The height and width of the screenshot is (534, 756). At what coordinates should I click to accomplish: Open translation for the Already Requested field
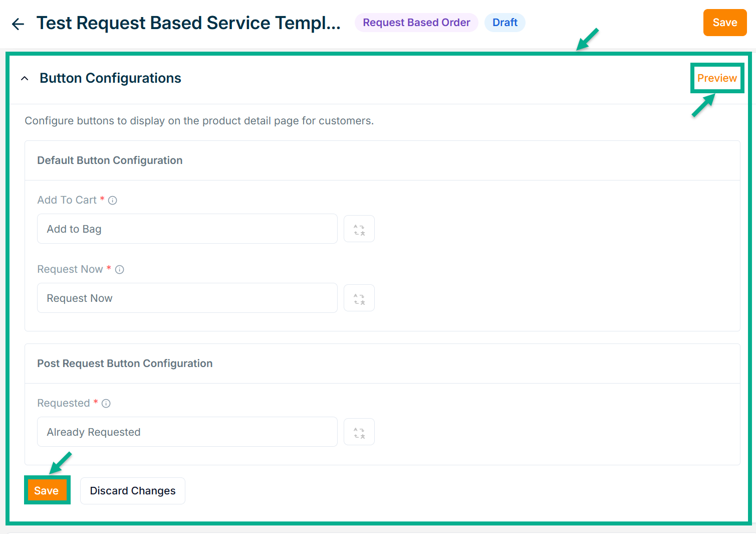pos(359,432)
